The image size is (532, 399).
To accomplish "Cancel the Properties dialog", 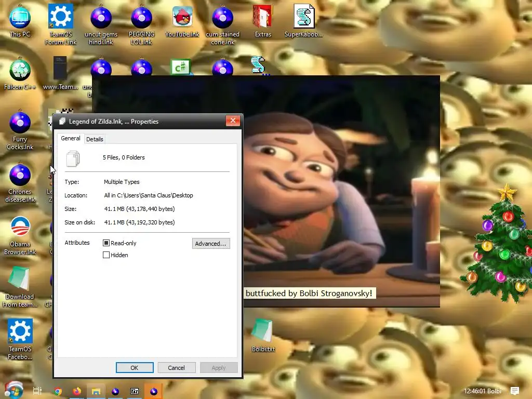I will point(177,368).
